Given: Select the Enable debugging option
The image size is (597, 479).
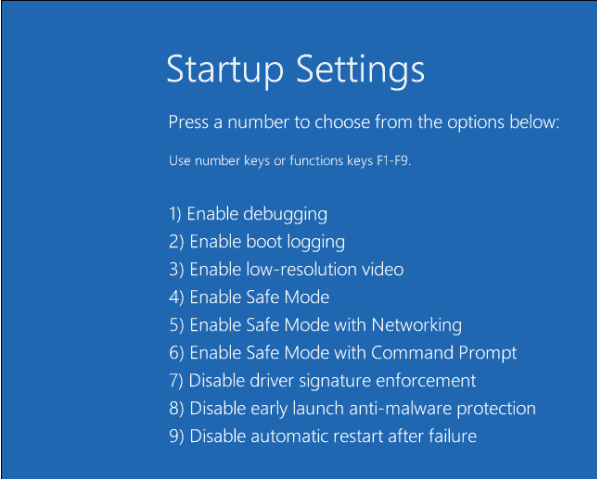Looking at the screenshot, I should [248, 214].
